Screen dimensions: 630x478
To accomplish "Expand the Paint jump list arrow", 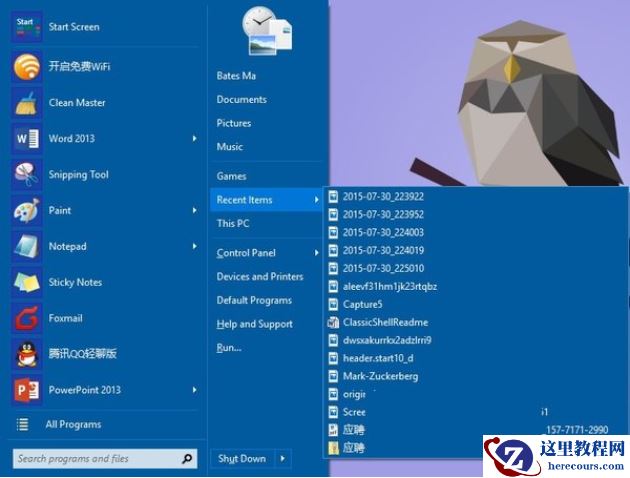I will click(x=194, y=210).
